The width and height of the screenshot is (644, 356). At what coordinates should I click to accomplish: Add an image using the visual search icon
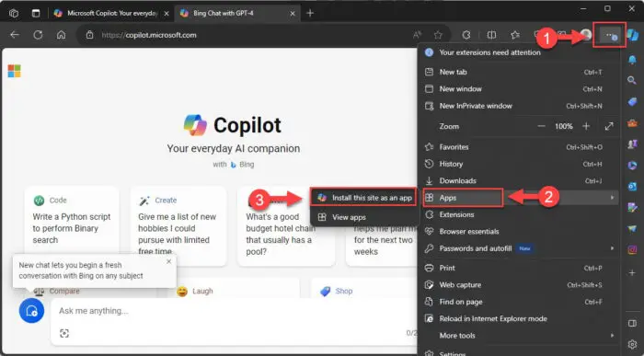point(64,333)
